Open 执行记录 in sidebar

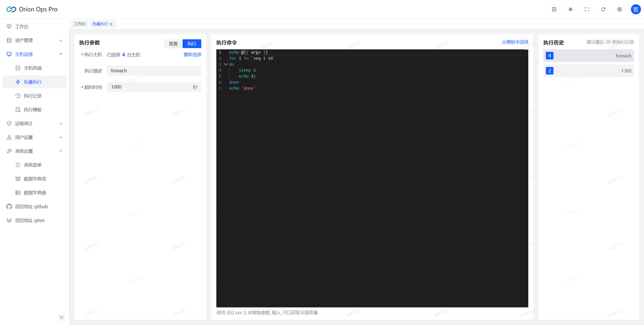33,96
